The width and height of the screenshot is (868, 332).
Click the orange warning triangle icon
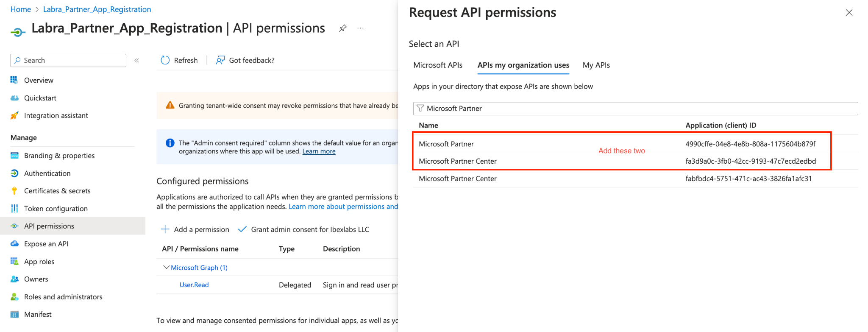point(170,105)
